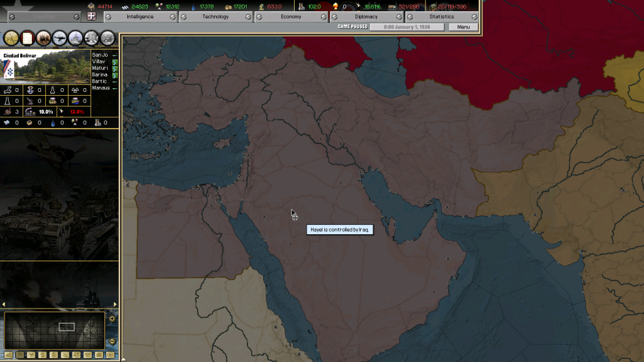Click the oil drop icon in top bar
644x362 pixels.
193,6
